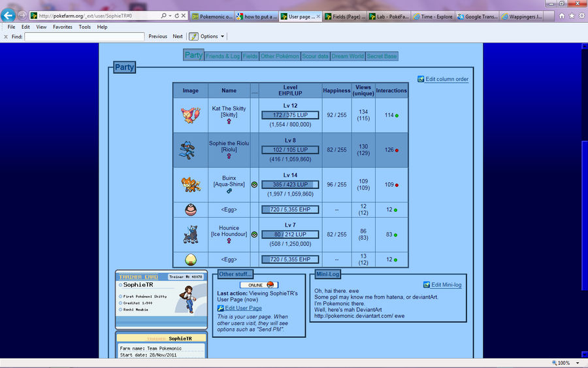This screenshot has height=368, width=588.
Task: Click Sophie the Riolu sprite image
Action: tap(187, 150)
